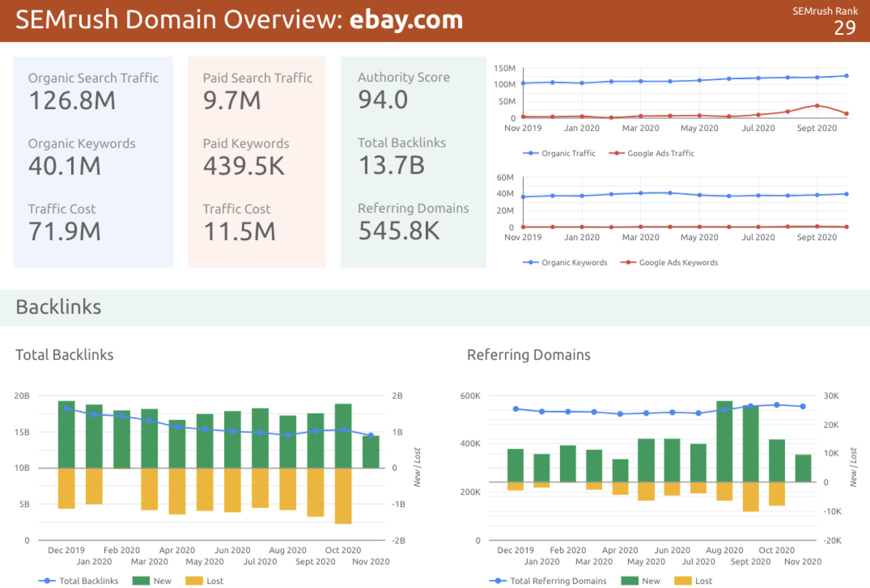The height and width of the screenshot is (588, 870).
Task: Click the 600K axis label on Referring Domains chart
Action: coord(470,396)
